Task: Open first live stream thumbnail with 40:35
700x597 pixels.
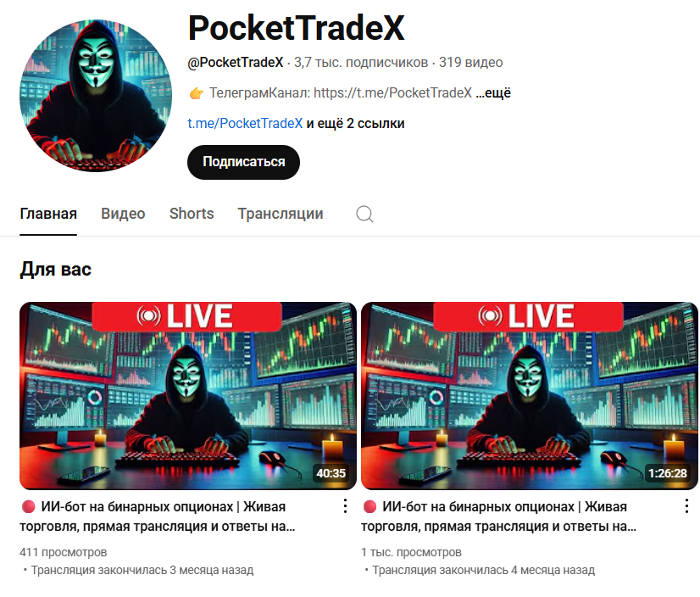Action: (188, 396)
